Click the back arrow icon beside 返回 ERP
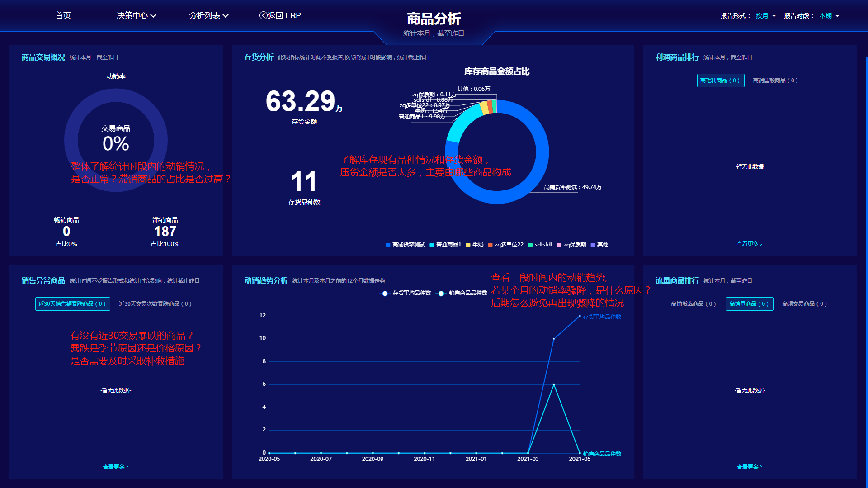This screenshot has width=868, height=488. point(263,15)
